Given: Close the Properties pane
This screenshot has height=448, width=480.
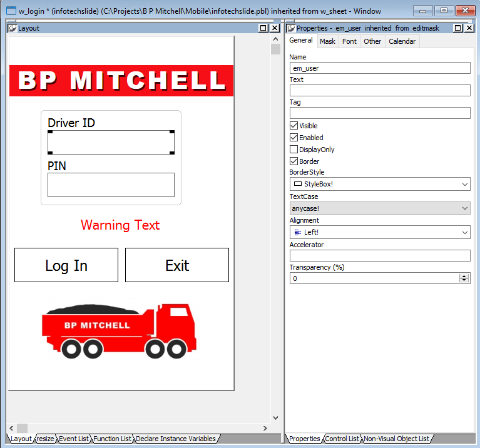Looking at the screenshot, I should [469, 28].
